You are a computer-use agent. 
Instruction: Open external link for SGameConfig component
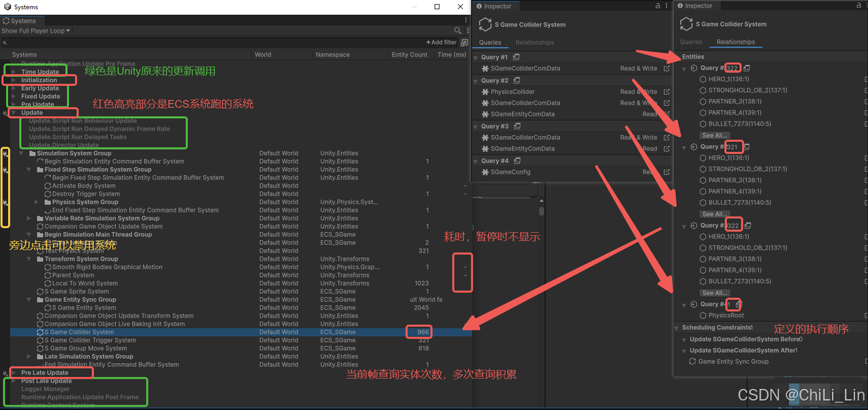coord(667,172)
